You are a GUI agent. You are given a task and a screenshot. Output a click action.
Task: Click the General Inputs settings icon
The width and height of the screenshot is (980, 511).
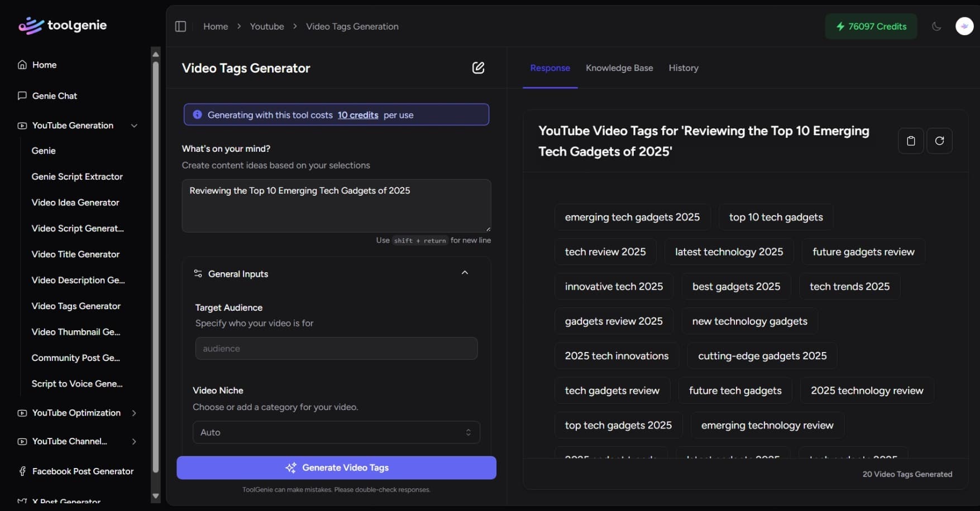tap(198, 273)
